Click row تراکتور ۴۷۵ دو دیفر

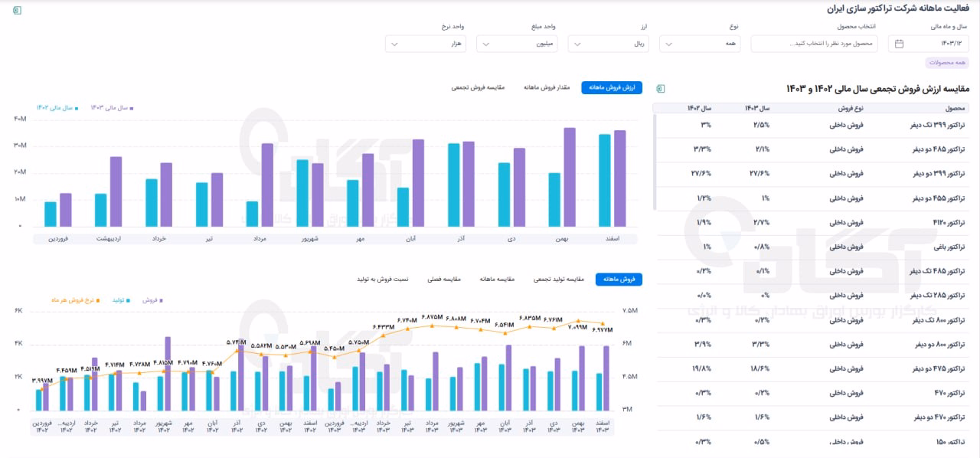pos(812,369)
